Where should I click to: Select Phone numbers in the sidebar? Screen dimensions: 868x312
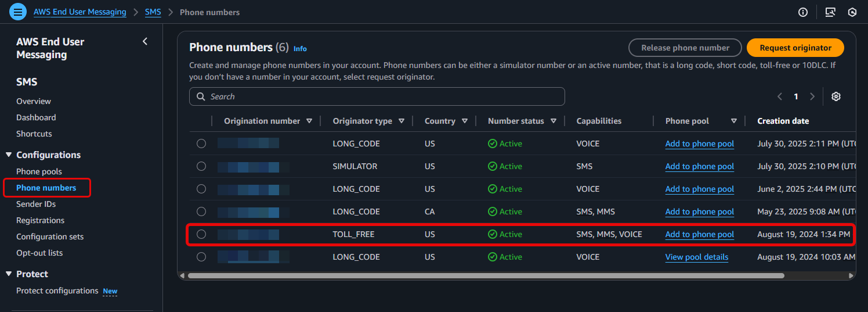pyautogui.click(x=46, y=188)
